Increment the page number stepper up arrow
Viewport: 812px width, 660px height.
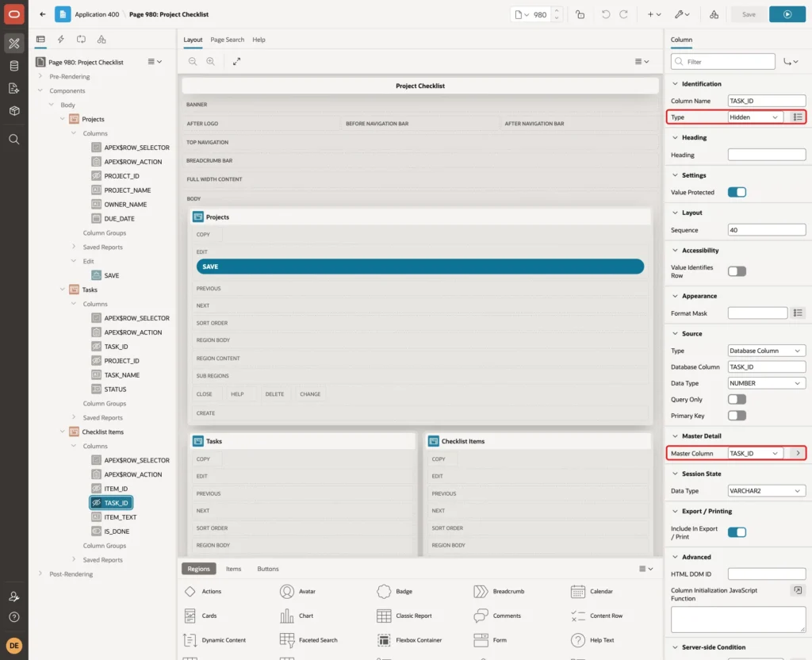point(557,11)
